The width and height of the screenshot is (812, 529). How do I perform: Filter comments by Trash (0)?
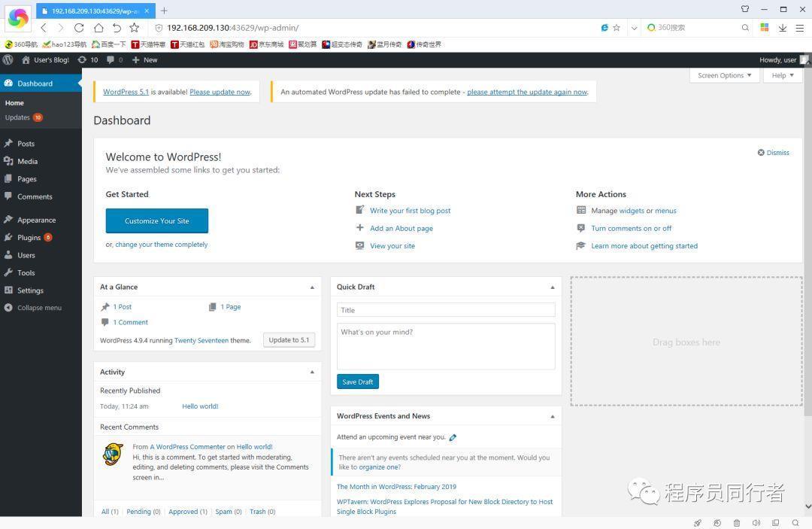tap(262, 512)
